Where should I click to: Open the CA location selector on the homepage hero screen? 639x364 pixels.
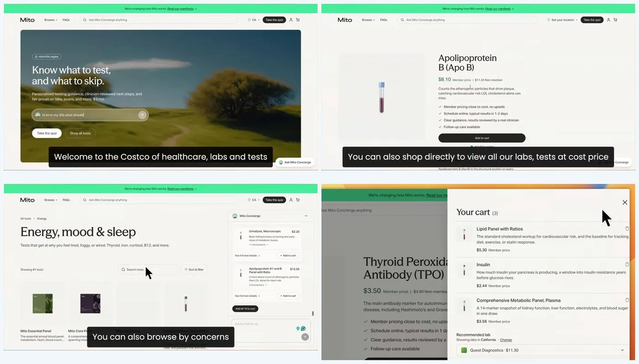pyautogui.click(x=253, y=20)
